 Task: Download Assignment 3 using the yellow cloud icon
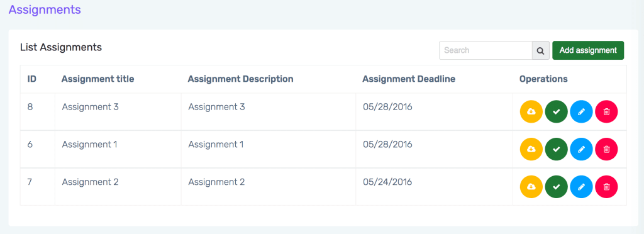tap(531, 112)
